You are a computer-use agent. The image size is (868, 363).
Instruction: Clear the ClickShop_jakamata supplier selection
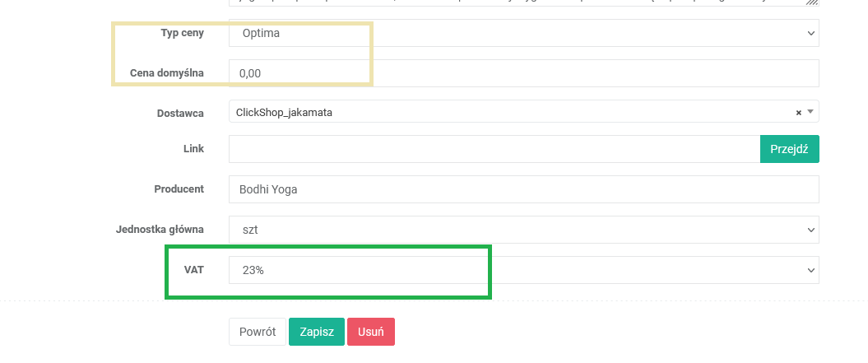point(798,112)
